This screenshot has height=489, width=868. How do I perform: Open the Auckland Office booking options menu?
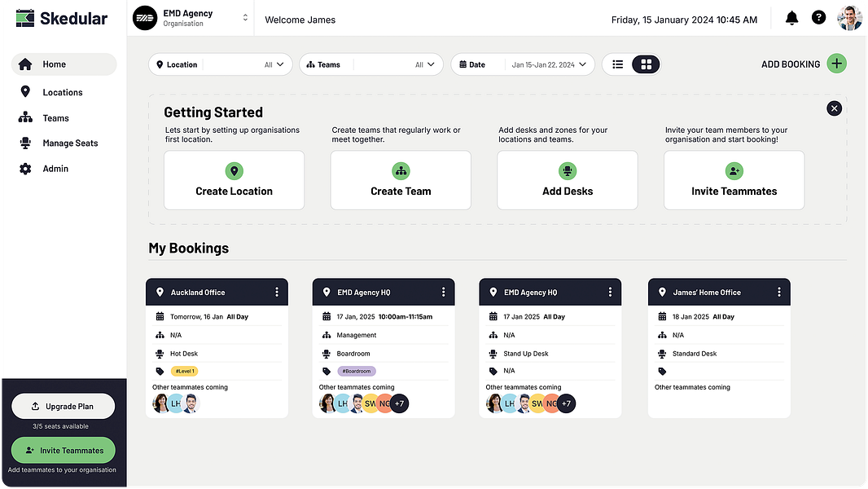277,292
